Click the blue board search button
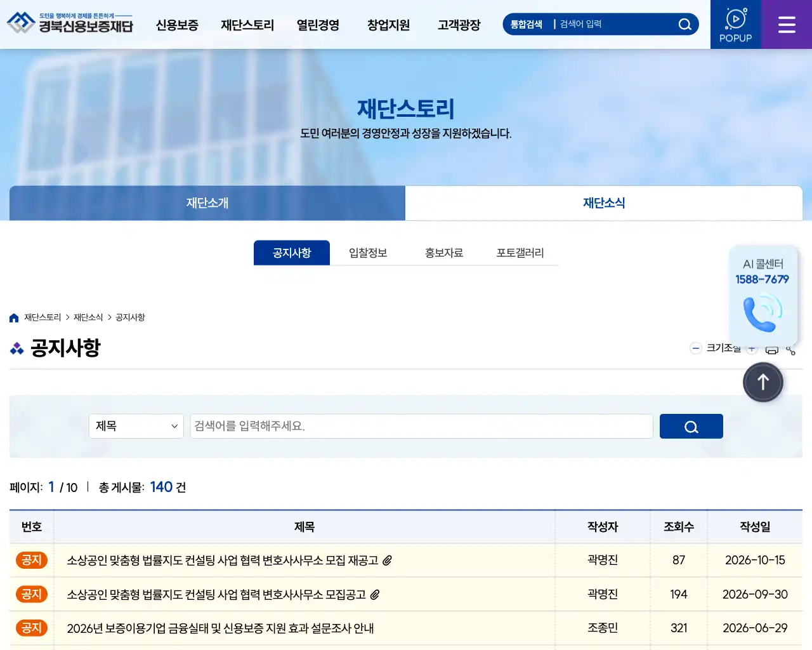Image resolution: width=812 pixels, height=650 pixels. [691, 427]
